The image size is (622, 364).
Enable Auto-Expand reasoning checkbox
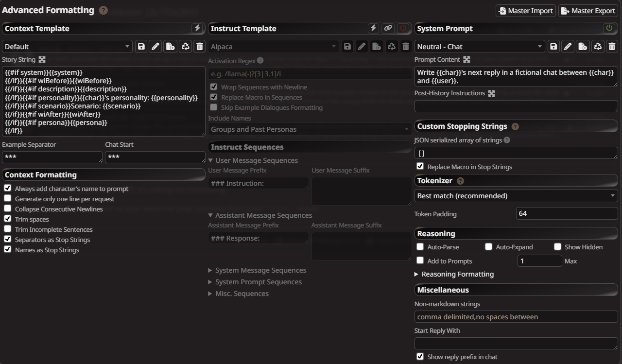488,247
